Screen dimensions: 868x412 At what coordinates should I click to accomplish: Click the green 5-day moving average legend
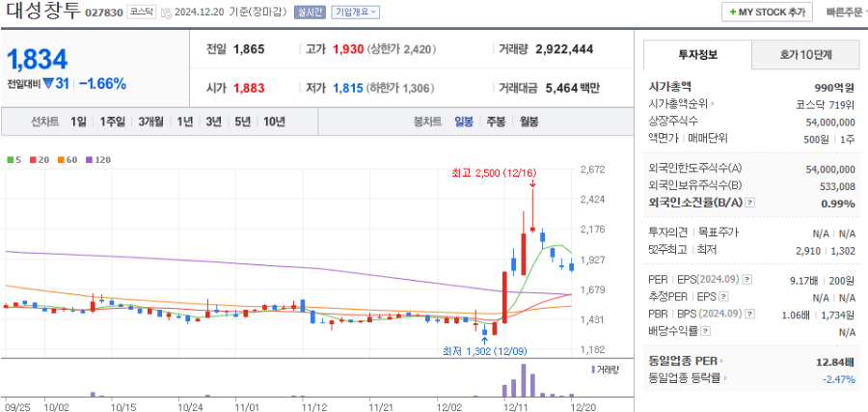pyautogui.click(x=14, y=160)
